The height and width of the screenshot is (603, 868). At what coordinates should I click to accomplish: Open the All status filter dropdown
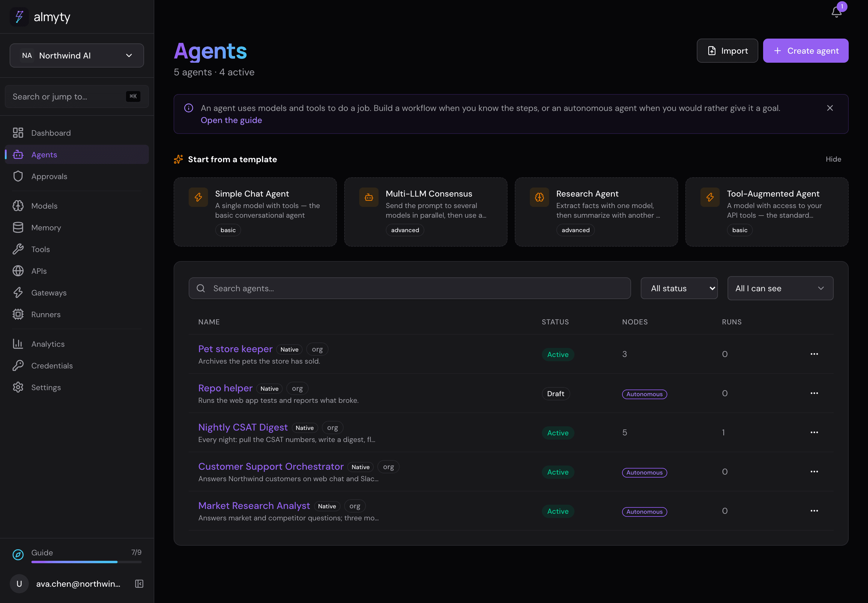[679, 288]
